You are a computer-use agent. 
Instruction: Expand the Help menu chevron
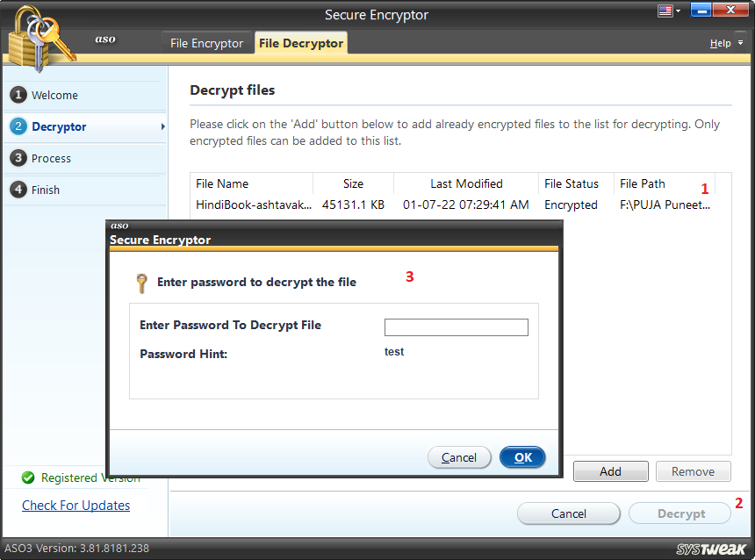[740, 42]
